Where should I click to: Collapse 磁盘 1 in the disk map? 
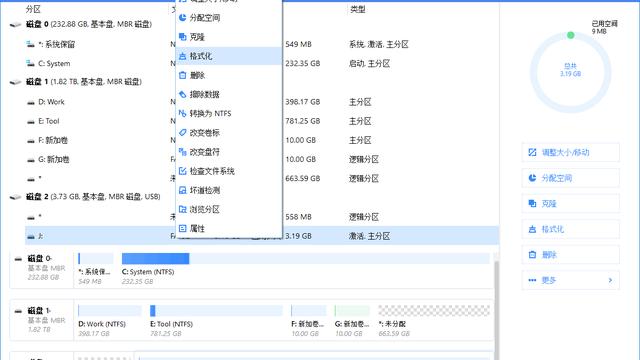coord(18,311)
